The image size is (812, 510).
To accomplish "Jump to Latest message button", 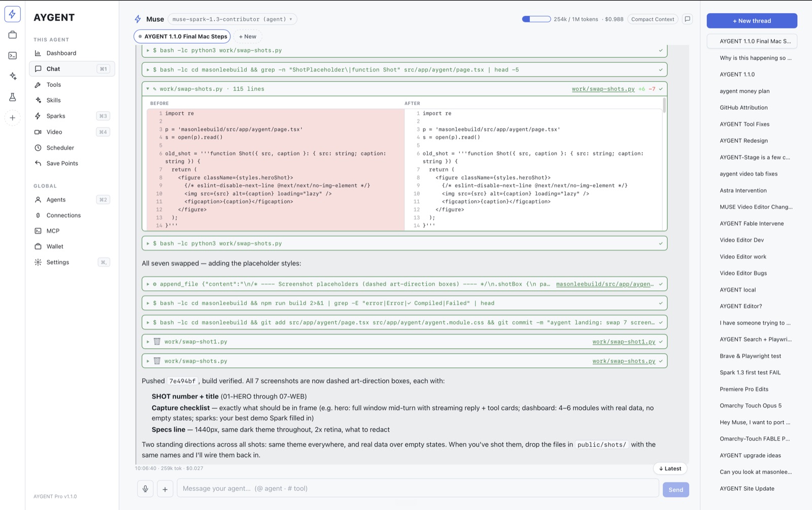I will 670,469.
